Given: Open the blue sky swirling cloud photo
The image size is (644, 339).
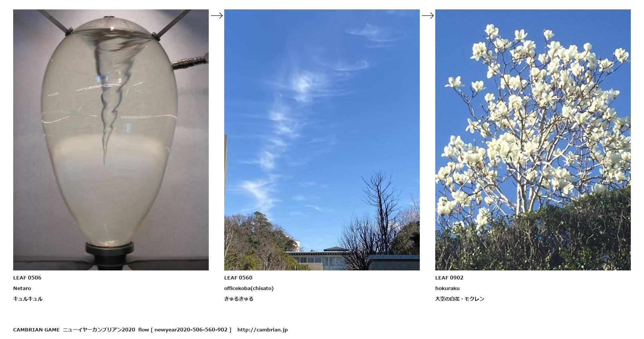Looking at the screenshot, I should point(322,140).
